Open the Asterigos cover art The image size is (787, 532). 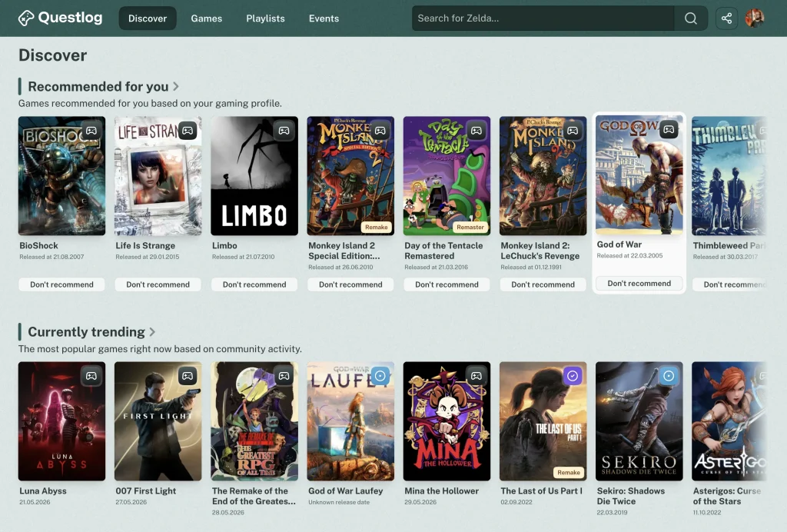tap(729, 421)
